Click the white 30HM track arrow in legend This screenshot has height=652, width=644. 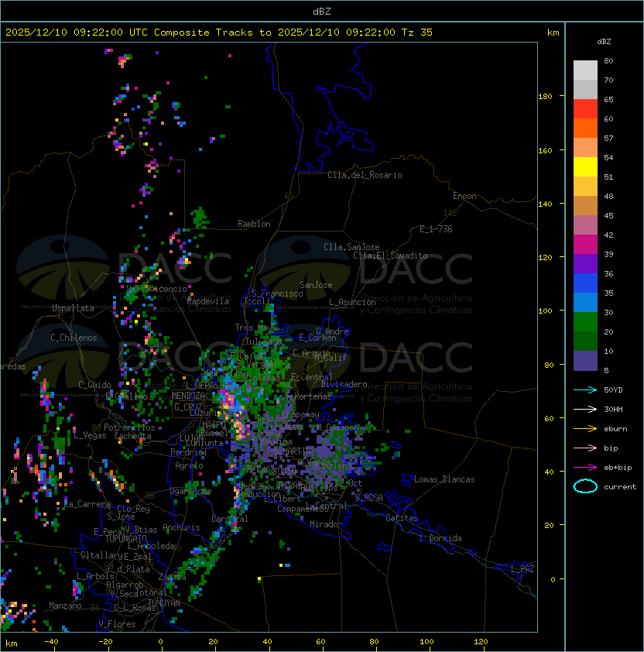(x=585, y=409)
